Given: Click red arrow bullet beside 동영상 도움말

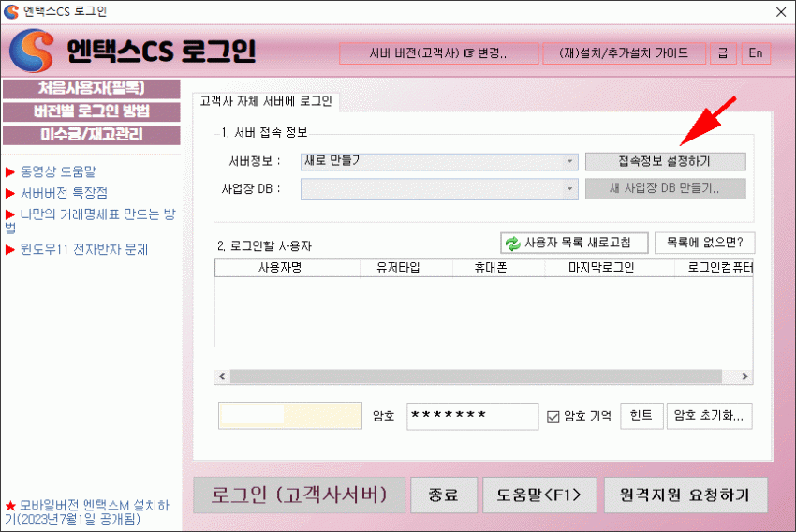Looking at the screenshot, I should 10,172.
